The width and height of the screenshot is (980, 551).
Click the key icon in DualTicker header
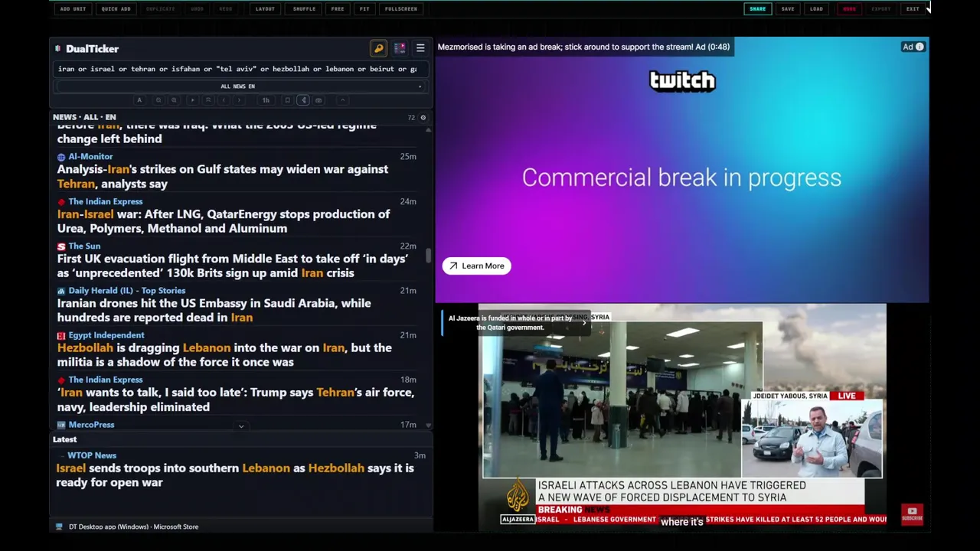coord(378,48)
